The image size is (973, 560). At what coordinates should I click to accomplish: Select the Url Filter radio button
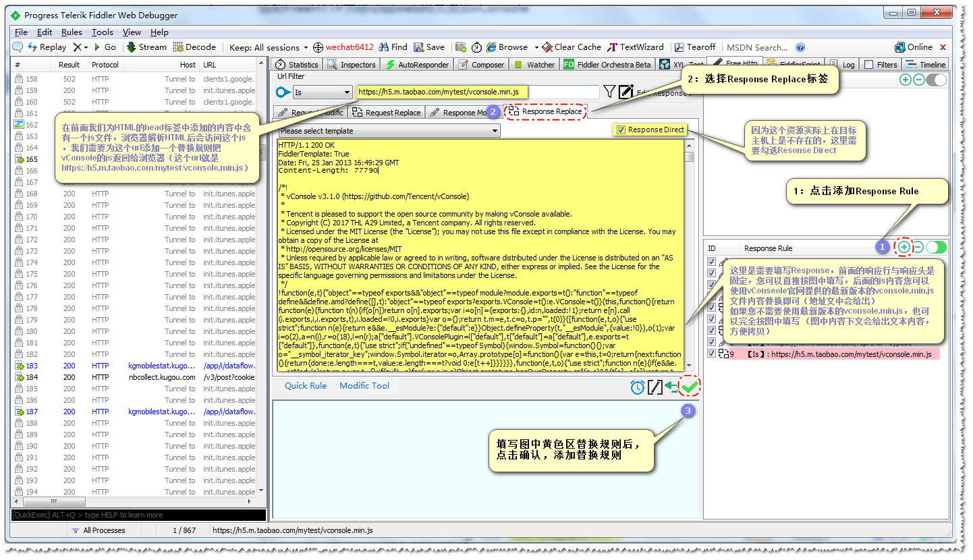point(282,92)
